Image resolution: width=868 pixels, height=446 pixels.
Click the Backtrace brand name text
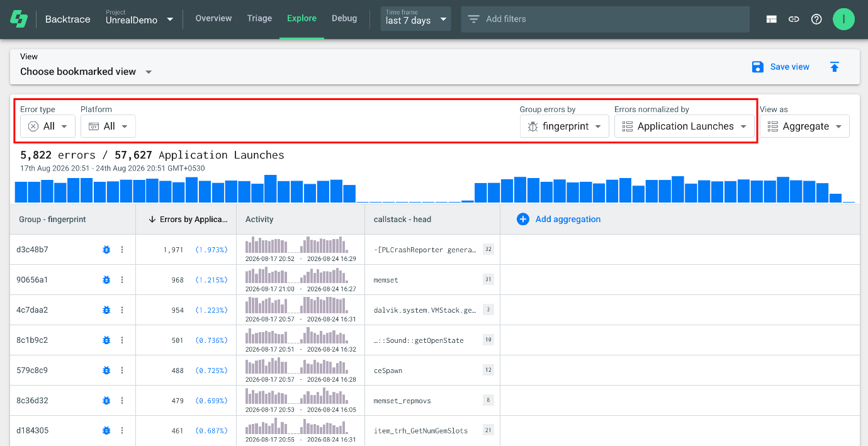point(67,19)
